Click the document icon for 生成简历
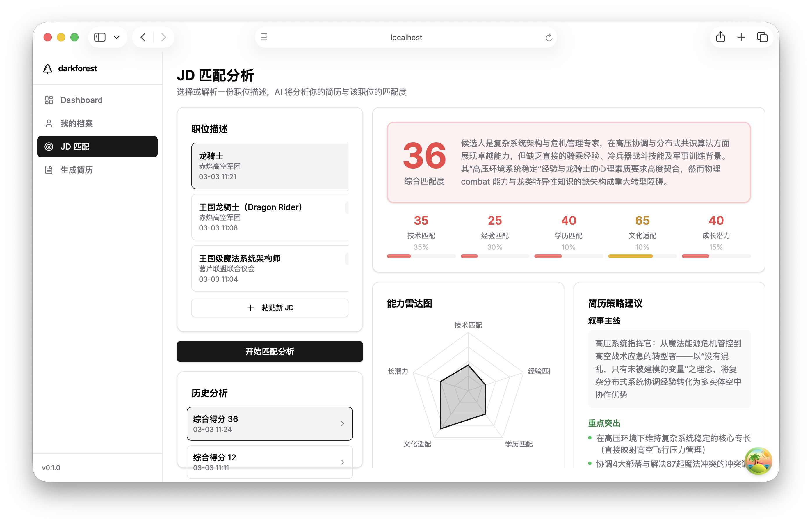This screenshot has width=812, height=525. tap(49, 170)
